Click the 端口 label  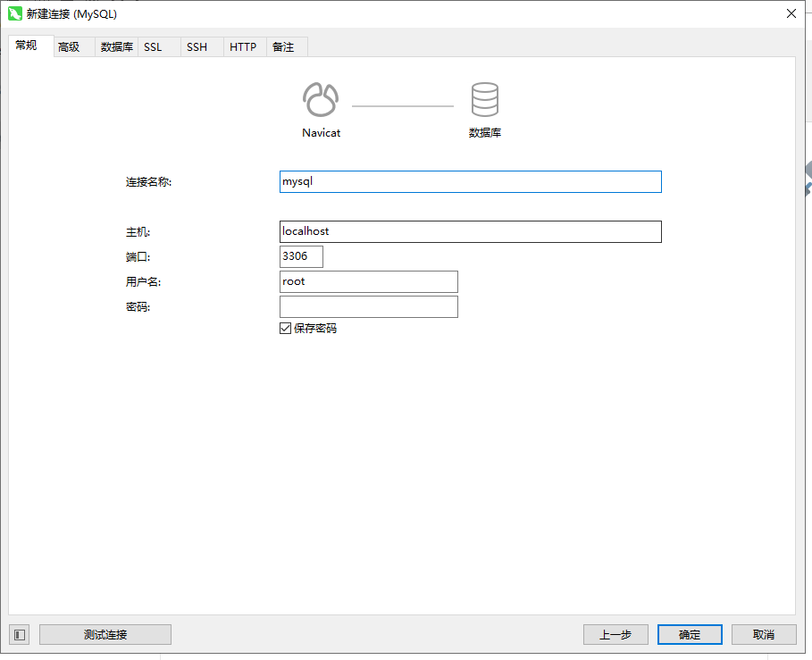[x=138, y=256]
